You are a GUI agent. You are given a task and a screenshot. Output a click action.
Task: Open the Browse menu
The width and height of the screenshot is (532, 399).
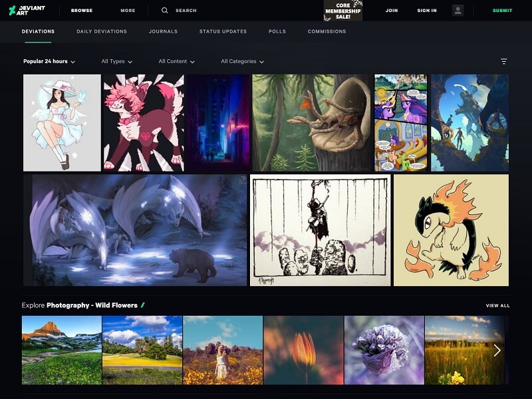pyautogui.click(x=82, y=11)
